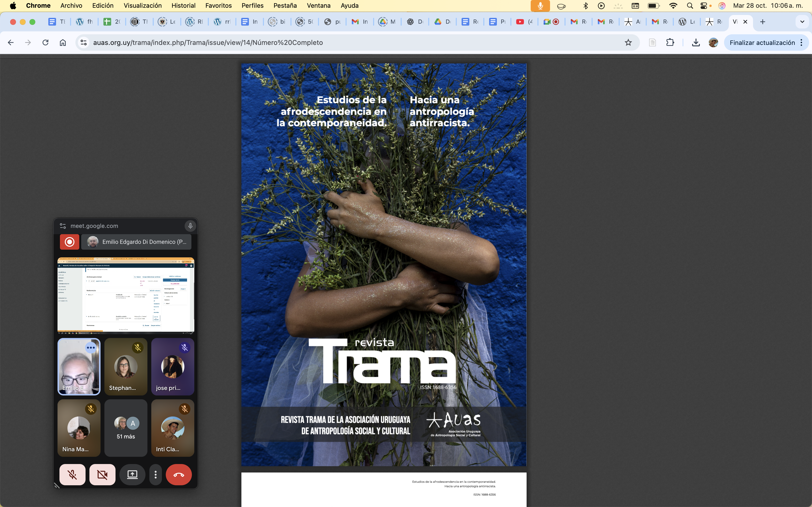
Task: Open the Favoritos menu
Action: (218, 5)
